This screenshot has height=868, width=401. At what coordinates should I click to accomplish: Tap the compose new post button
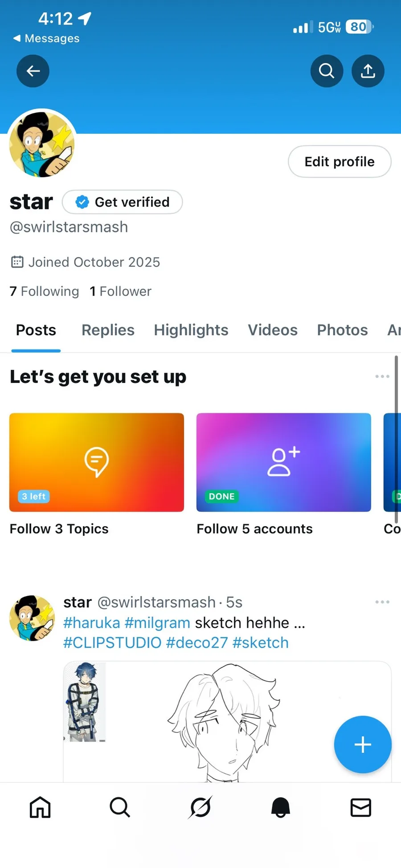click(363, 744)
